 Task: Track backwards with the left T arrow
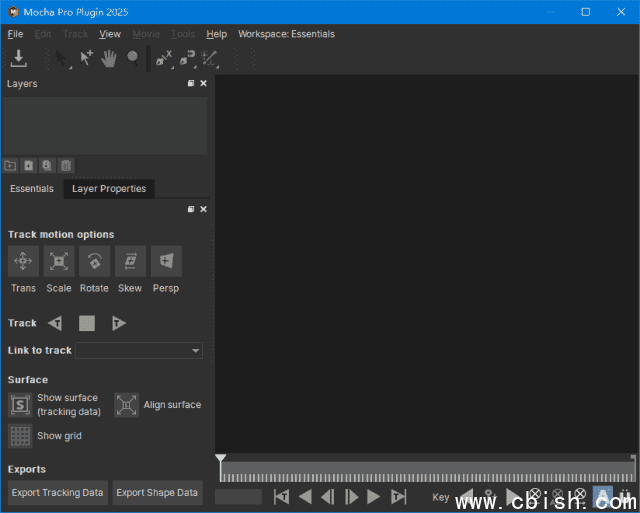click(x=55, y=323)
